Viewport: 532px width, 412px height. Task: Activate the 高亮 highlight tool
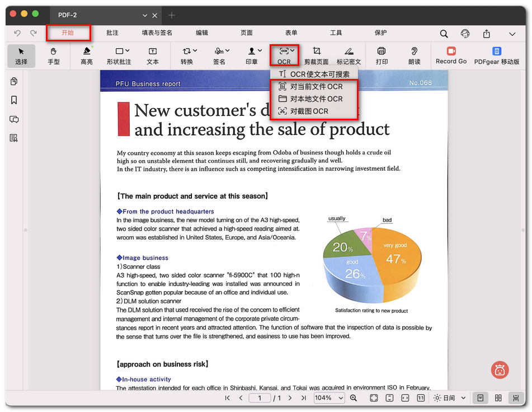tap(87, 55)
